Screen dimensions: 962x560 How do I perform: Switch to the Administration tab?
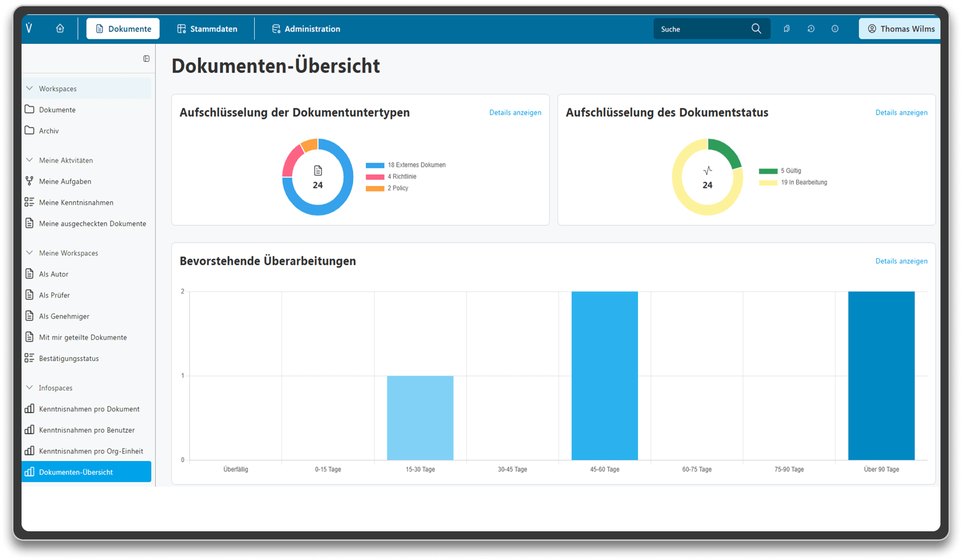[306, 29]
